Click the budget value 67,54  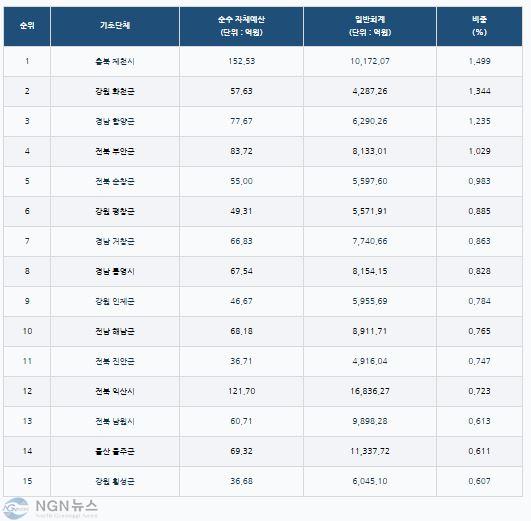click(x=241, y=271)
